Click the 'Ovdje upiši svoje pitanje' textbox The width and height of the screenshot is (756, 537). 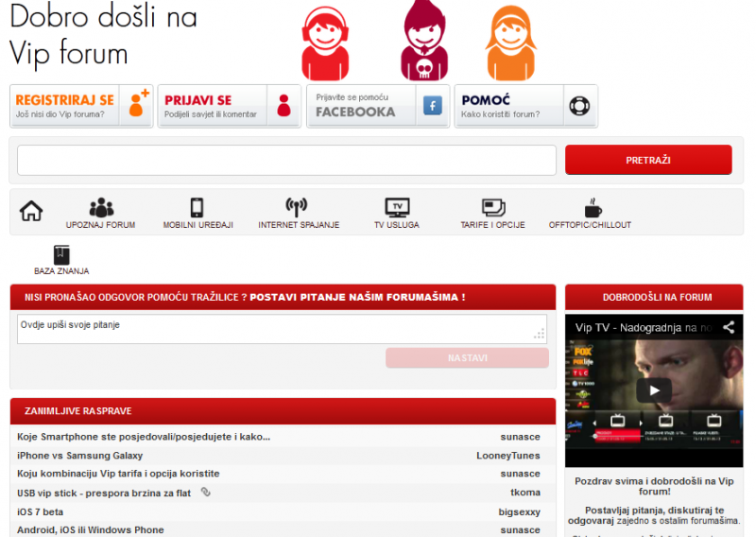282,329
